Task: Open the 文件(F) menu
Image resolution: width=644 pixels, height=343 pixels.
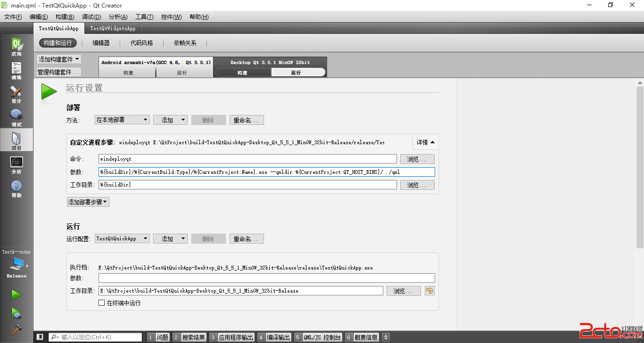Action: pos(13,16)
